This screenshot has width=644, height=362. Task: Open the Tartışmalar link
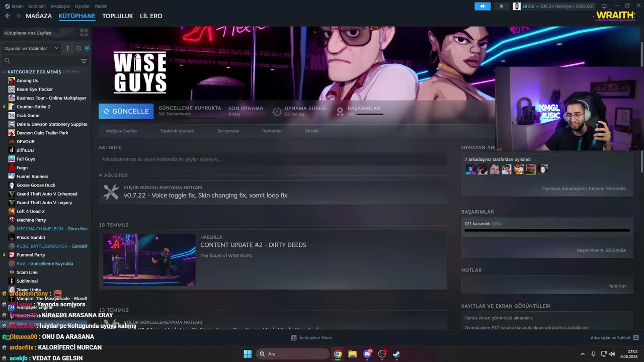click(228, 131)
